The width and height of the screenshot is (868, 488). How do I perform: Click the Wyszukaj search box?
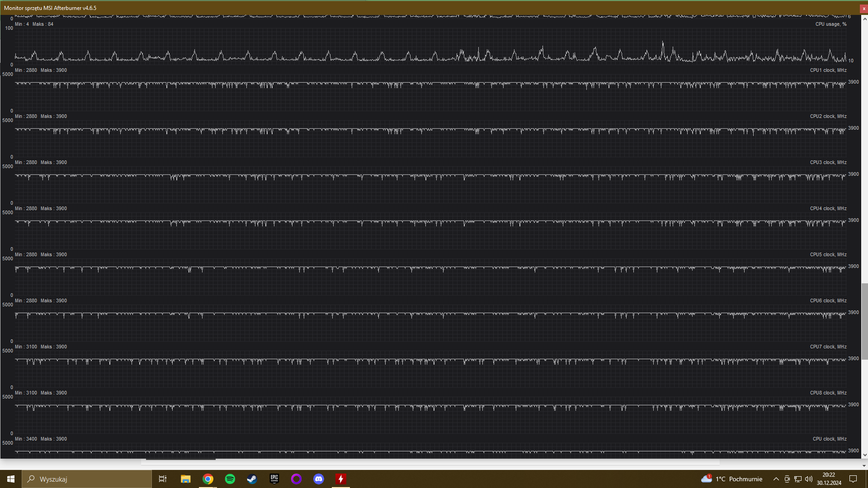coord(87,479)
